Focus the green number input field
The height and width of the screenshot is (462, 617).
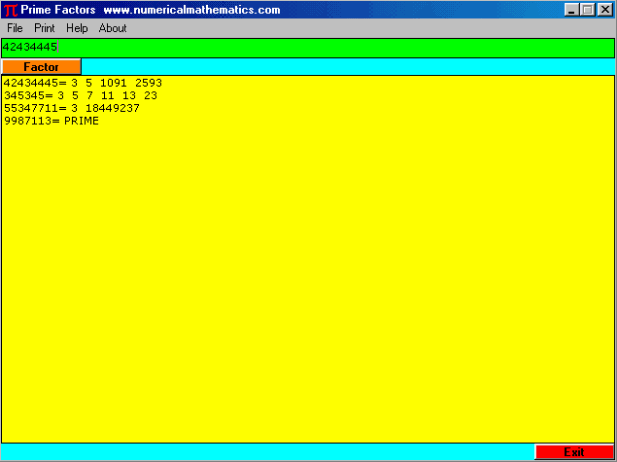300,47
